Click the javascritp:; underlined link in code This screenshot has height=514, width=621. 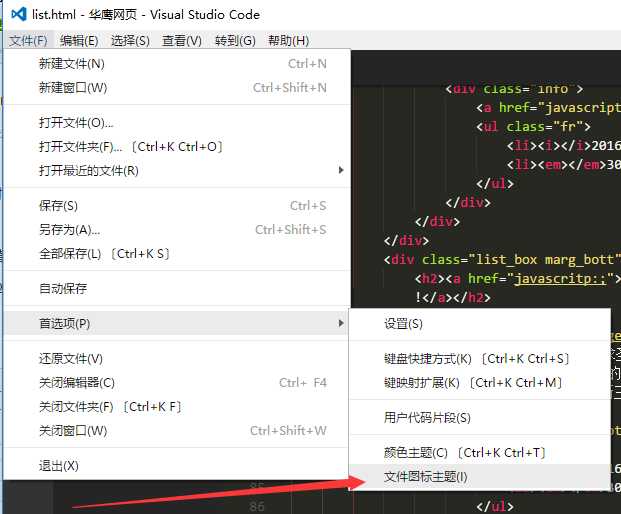[560, 279]
